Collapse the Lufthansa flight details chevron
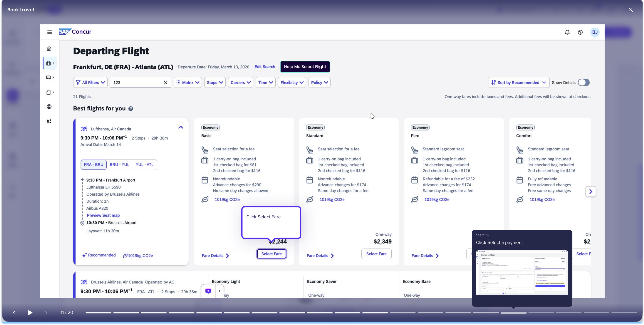The image size is (644, 325). tap(181, 127)
